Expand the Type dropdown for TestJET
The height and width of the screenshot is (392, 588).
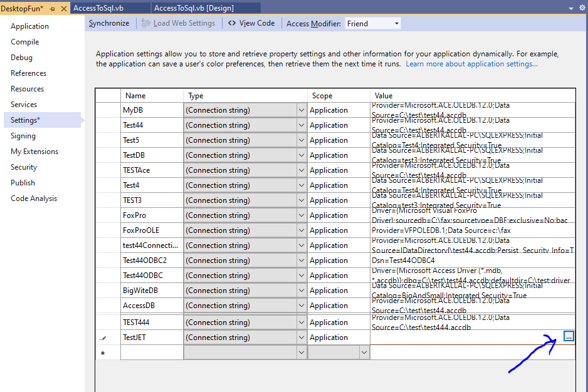click(301, 338)
